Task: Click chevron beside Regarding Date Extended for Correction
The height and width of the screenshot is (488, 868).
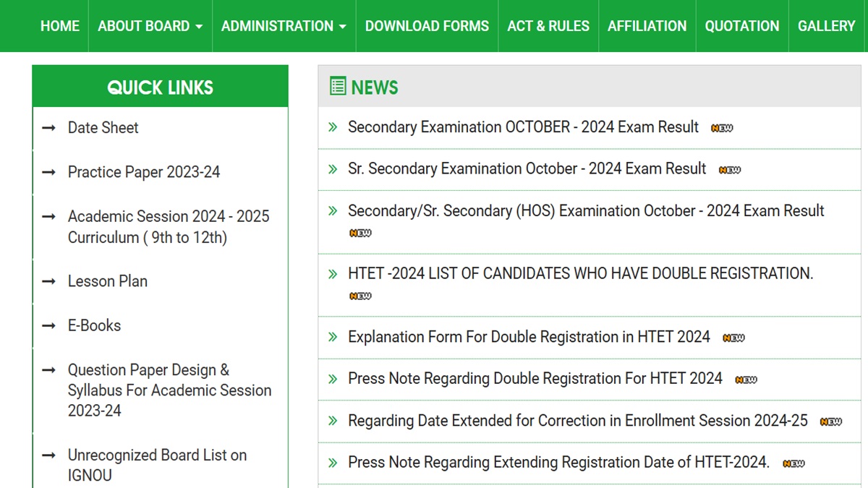Action: [x=333, y=421]
